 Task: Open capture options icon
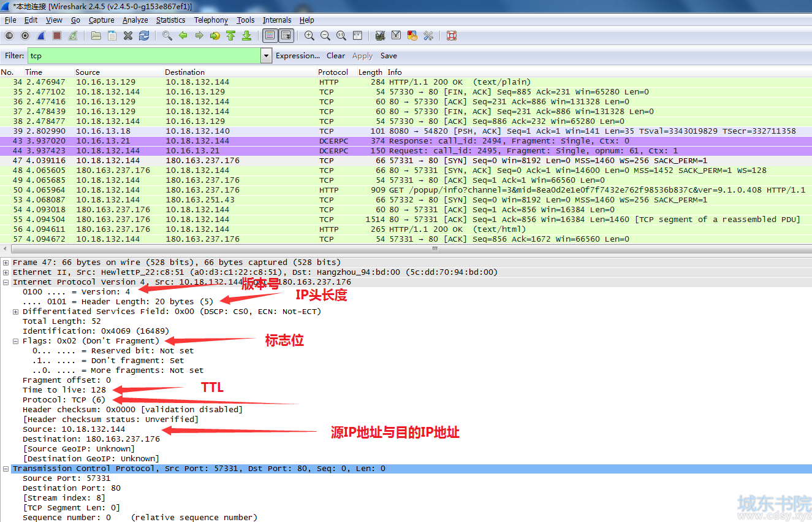(25, 36)
